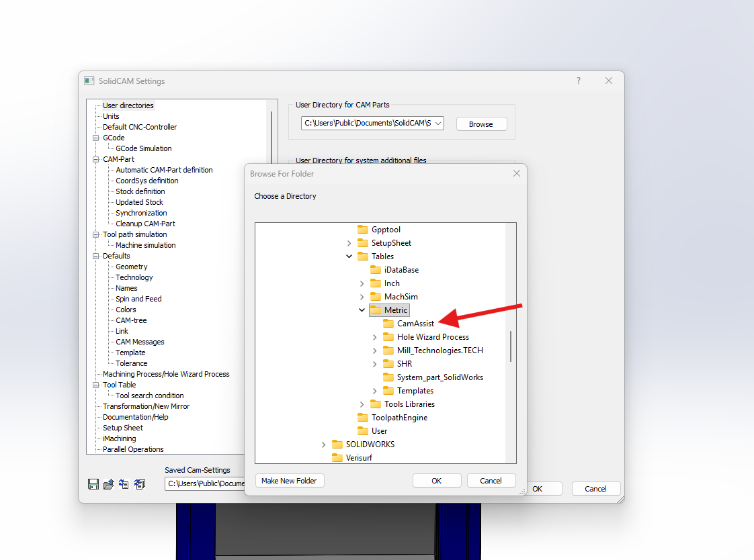Select Geometry under Defaults
The height and width of the screenshot is (560, 754).
[131, 267]
